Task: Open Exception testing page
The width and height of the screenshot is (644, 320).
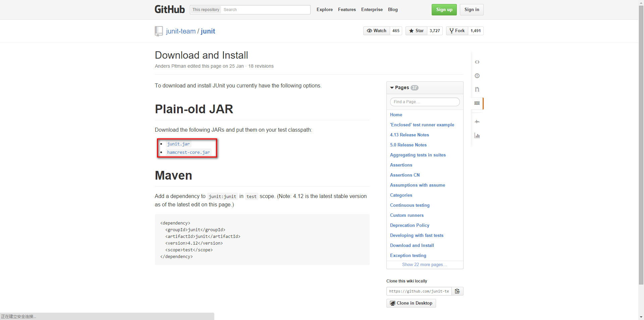Action: point(408,255)
